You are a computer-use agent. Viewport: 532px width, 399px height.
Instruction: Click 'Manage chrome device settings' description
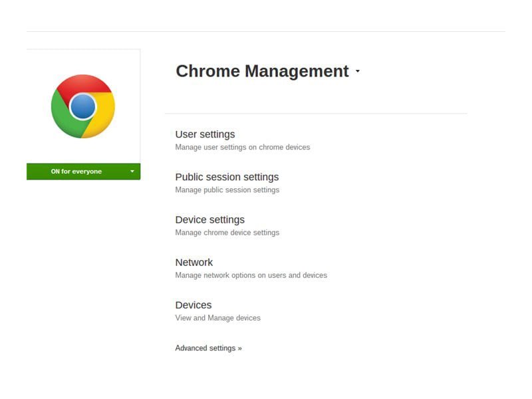227,233
